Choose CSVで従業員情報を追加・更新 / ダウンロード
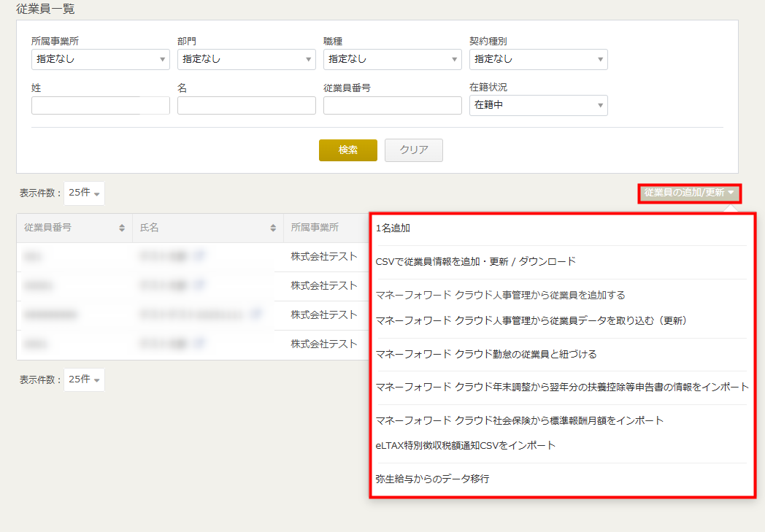 click(475, 261)
